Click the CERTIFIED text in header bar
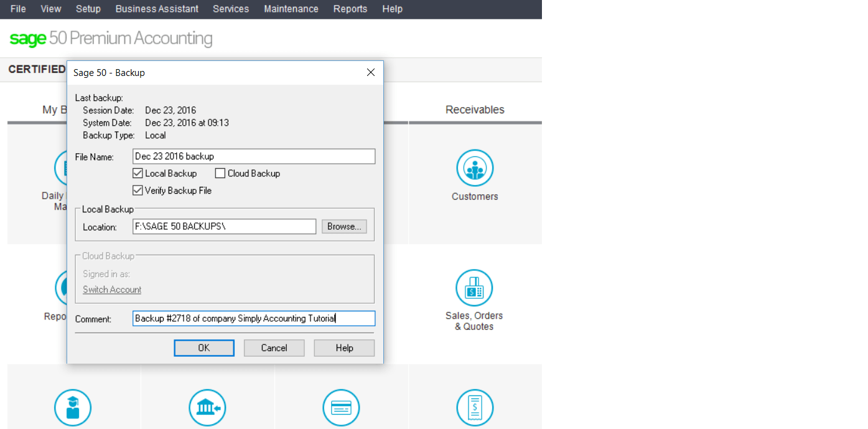 pyautogui.click(x=37, y=69)
